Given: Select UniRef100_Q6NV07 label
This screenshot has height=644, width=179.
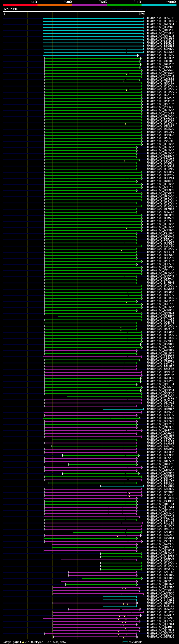Looking at the screenshot, I should coord(161,98).
